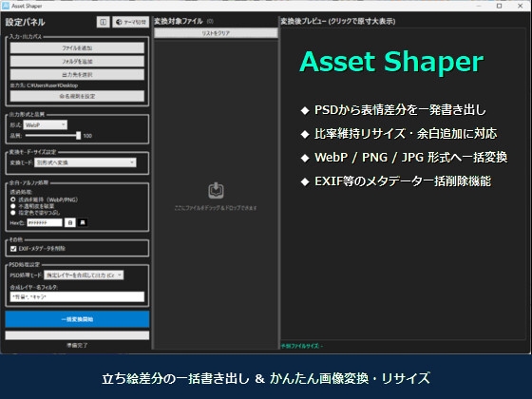The height and width of the screenshot is (399, 532).
Task: Open the PSD processing mode dropdown
Action: (x=84, y=275)
